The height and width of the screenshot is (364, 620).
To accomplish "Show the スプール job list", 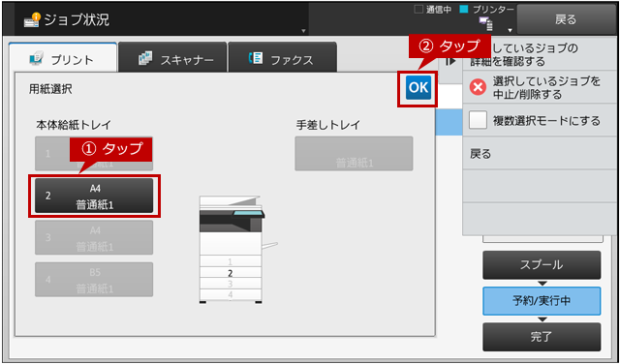I will [x=542, y=265].
